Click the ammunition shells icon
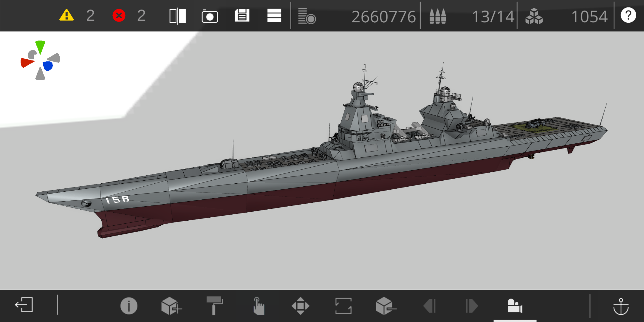Viewport: 644px width, 322px height. point(437,16)
